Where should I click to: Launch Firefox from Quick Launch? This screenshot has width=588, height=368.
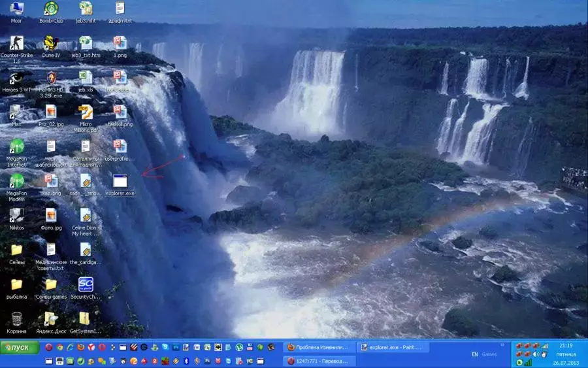80,347
